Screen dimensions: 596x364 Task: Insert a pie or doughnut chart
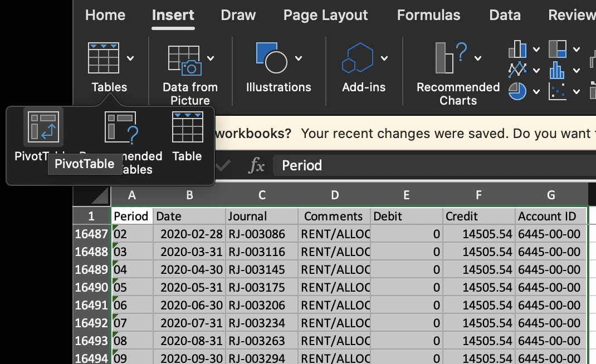point(517,91)
